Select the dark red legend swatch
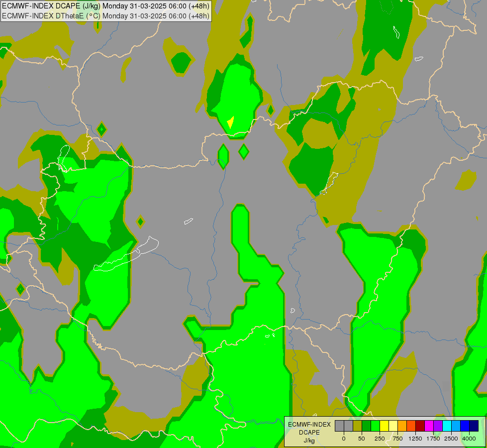Viewport: 487px width, 448px height. pos(420,426)
